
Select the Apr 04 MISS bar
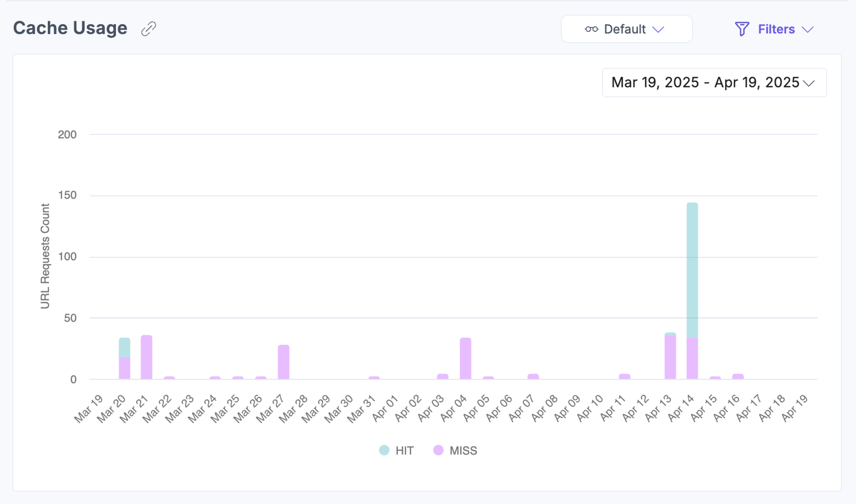465,358
